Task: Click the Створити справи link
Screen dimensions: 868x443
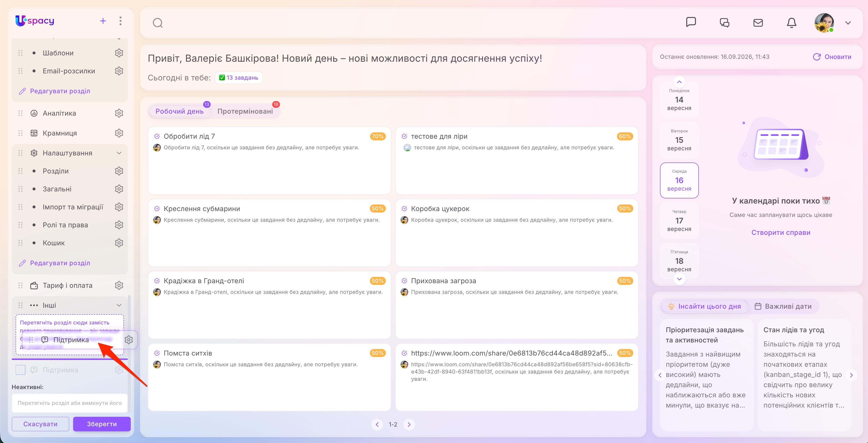Action: tap(781, 232)
